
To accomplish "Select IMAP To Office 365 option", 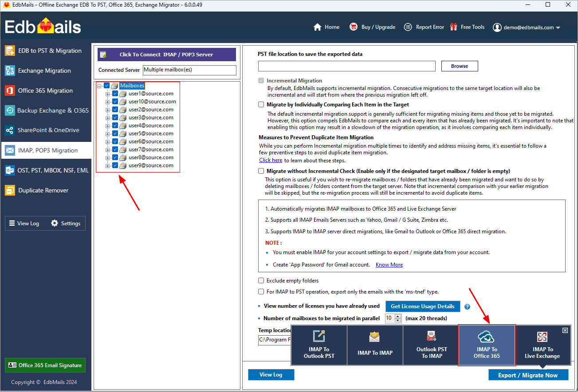I will (x=487, y=345).
